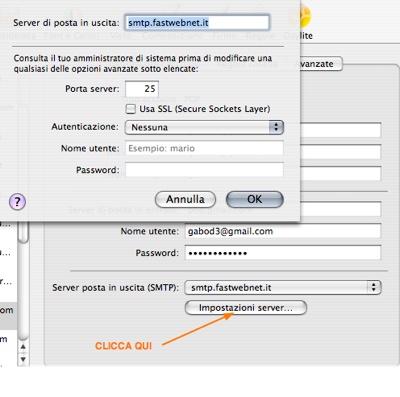Click the accounts list scrollbar down arrow
Image resolution: width=400 pixels, height=397 pixels.
coord(23,359)
